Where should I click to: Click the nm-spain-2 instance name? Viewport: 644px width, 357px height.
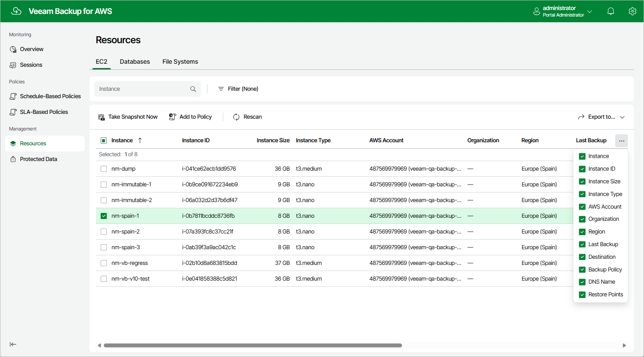(x=126, y=232)
